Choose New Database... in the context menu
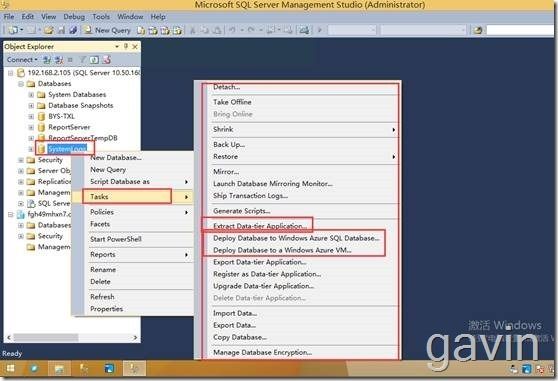The height and width of the screenshot is (381, 558). click(x=116, y=158)
